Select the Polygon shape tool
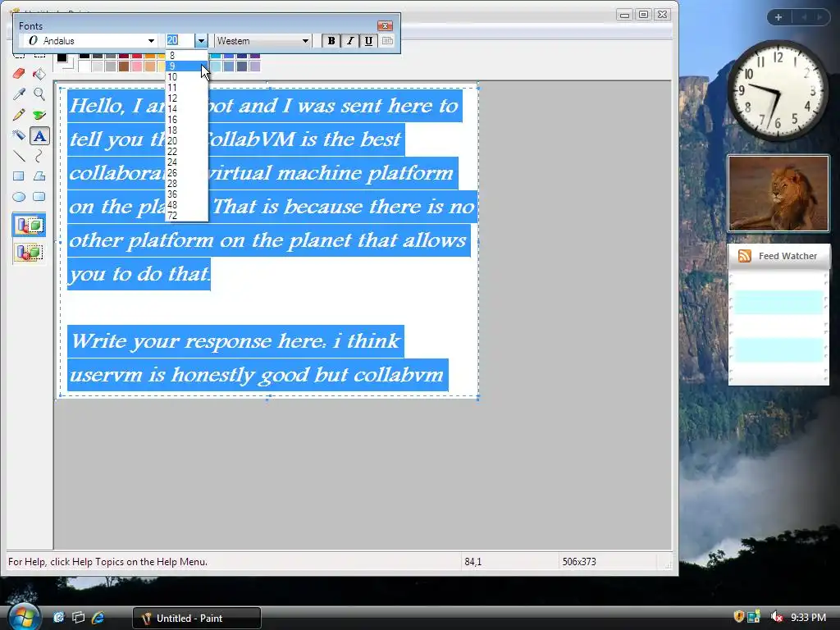This screenshot has height=630, width=840. click(x=39, y=176)
